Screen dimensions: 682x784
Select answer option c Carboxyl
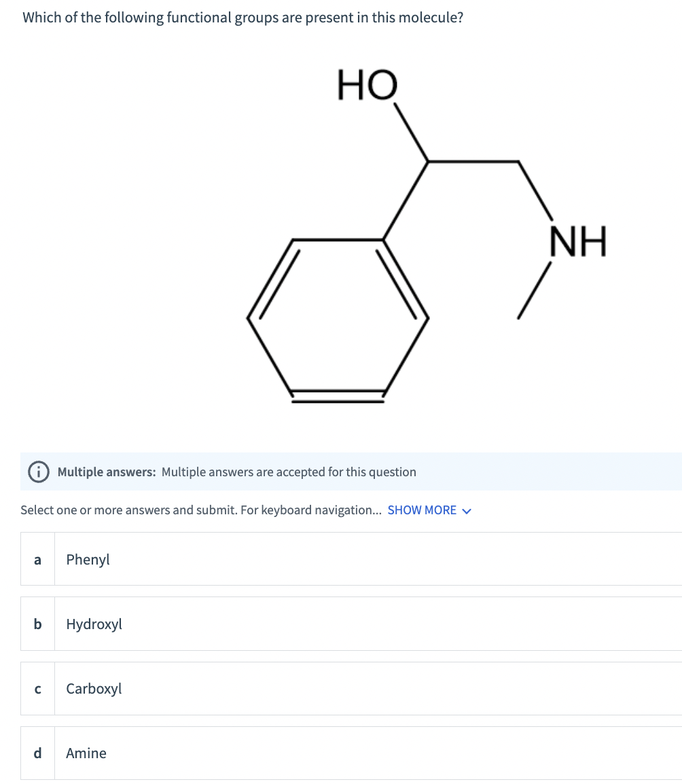click(x=351, y=688)
